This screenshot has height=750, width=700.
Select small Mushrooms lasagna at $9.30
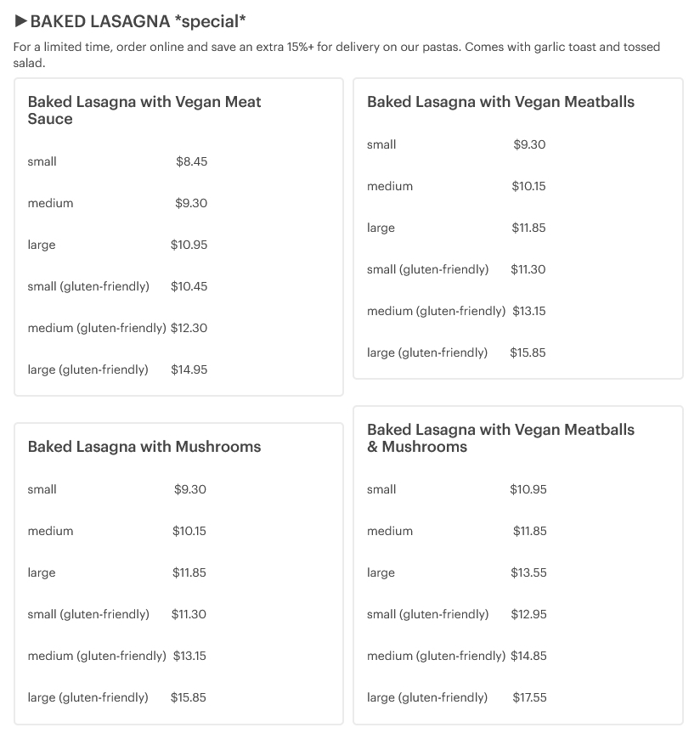(117, 489)
